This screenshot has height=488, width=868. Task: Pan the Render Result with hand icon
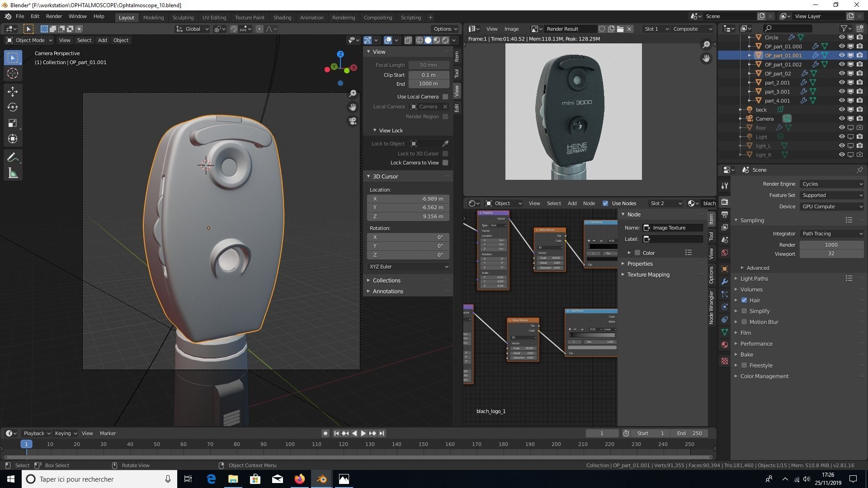coord(706,58)
